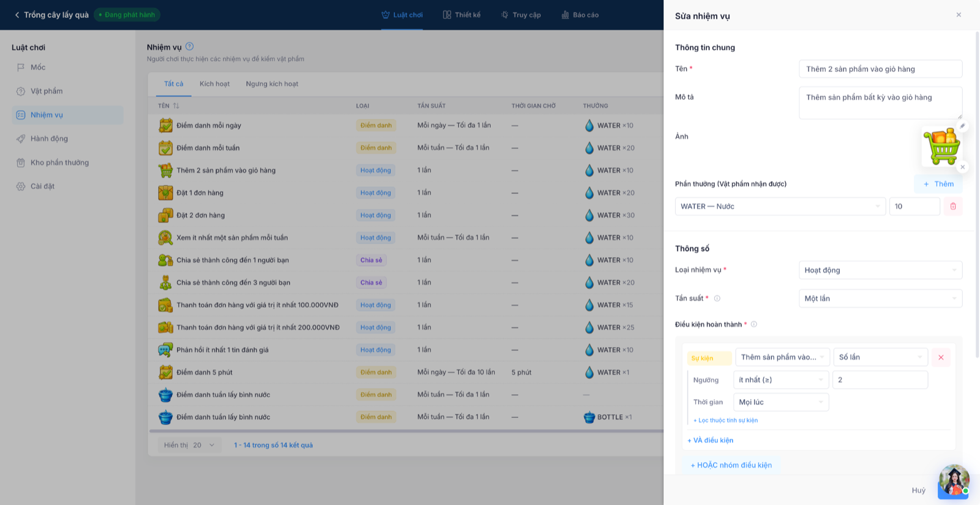Image resolution: width=980 pixels, height=505 pixels.
Task: Click + HOẶC nhóm điều kiện button
Action: point(731,465)
